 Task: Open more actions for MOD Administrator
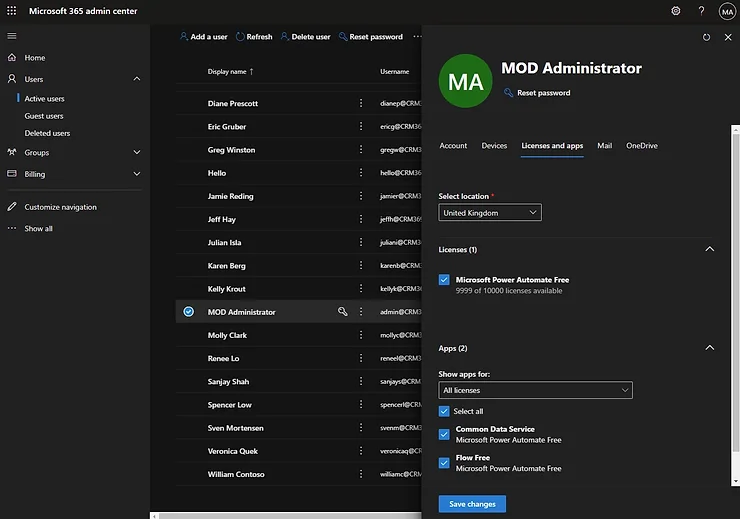pos(361,311)
